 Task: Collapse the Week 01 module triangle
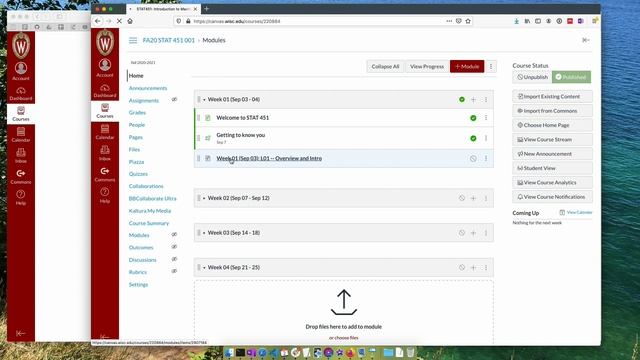[204, 100]
